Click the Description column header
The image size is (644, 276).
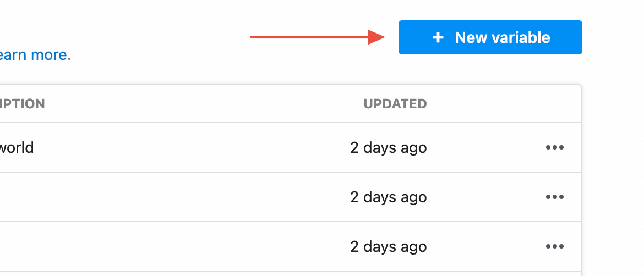tap(22, 104)
